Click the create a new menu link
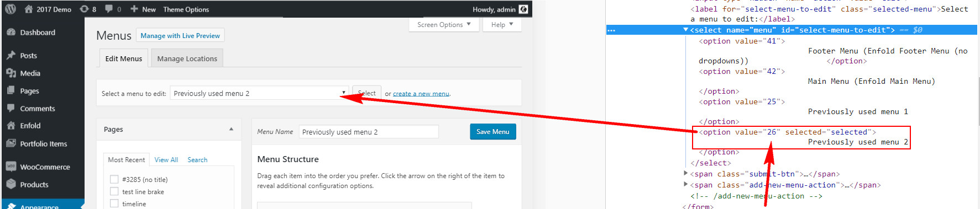Image resolution: width=980 pixels, height=209 pixels. click(421, 94)
